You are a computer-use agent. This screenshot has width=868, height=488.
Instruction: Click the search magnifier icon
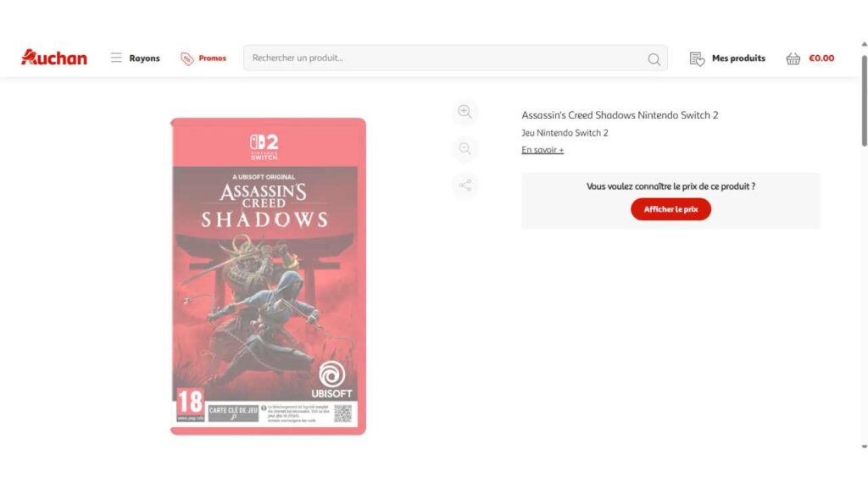point(654,58)
